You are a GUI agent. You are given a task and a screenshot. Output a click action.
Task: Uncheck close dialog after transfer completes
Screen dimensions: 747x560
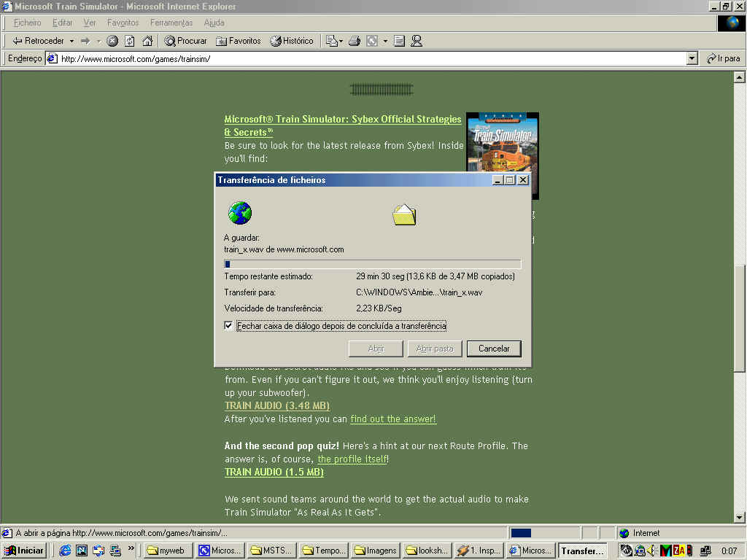(228, 326)
